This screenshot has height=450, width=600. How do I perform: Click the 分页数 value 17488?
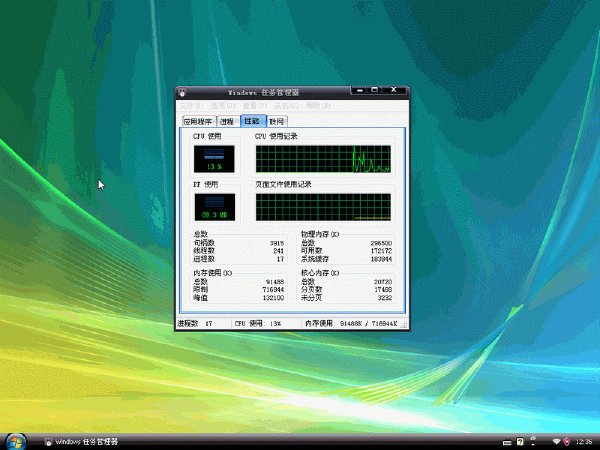(383, 290)
